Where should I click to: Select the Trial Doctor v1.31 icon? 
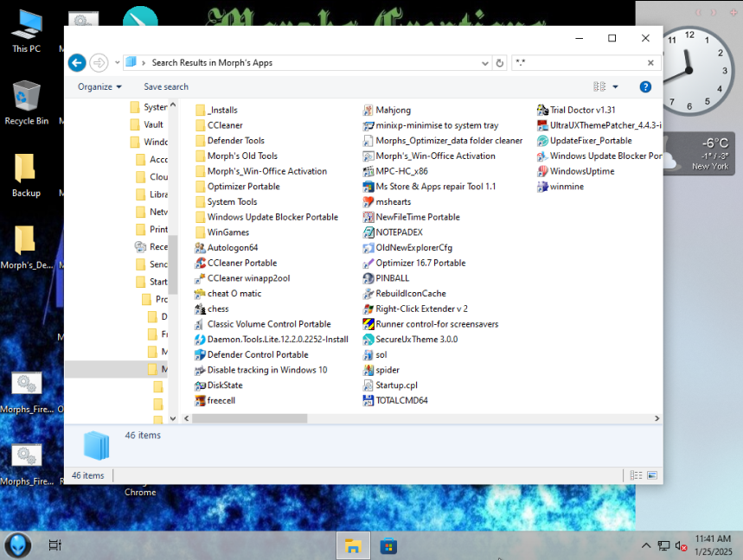pyautogui.click(x=542, y=111)
